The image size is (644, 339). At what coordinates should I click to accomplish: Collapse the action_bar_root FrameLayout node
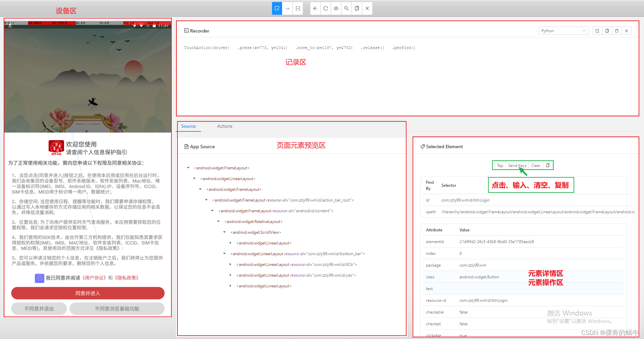click(x=206, y=200)
